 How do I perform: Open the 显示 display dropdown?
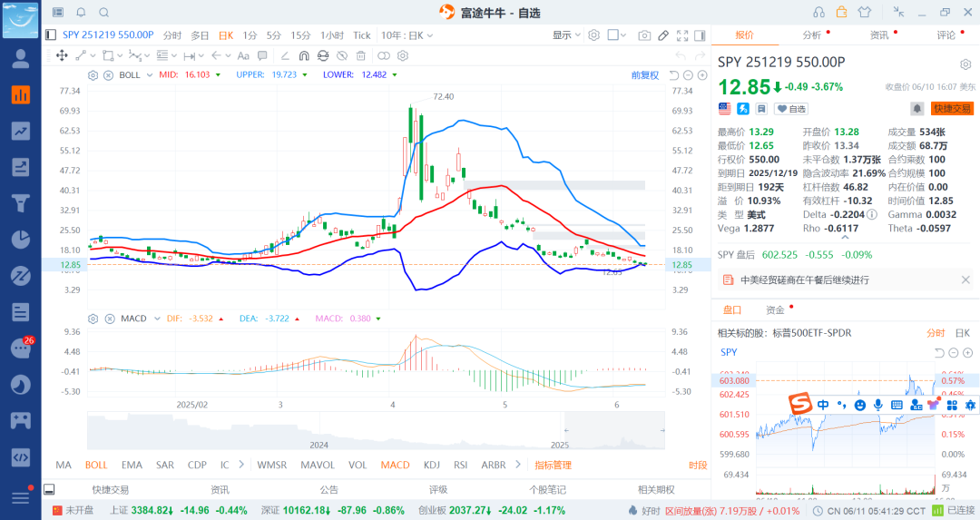tap(566, 35)
